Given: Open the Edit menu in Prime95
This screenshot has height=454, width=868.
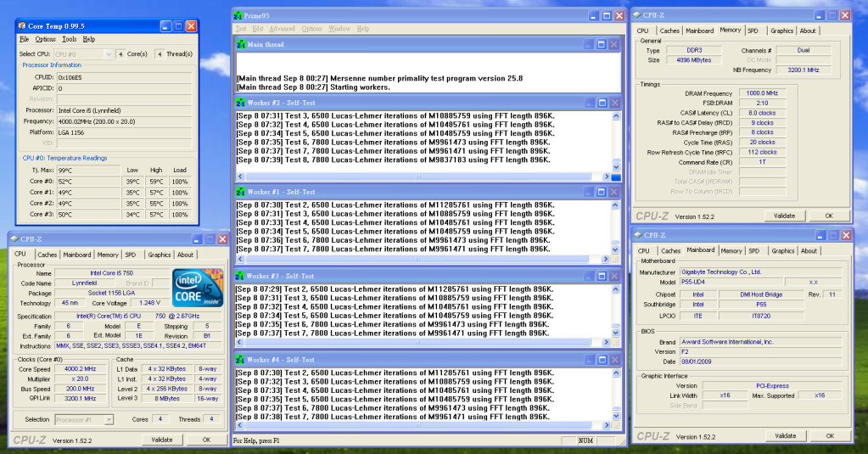Looking at the screenshot, I should click(257, 29).
